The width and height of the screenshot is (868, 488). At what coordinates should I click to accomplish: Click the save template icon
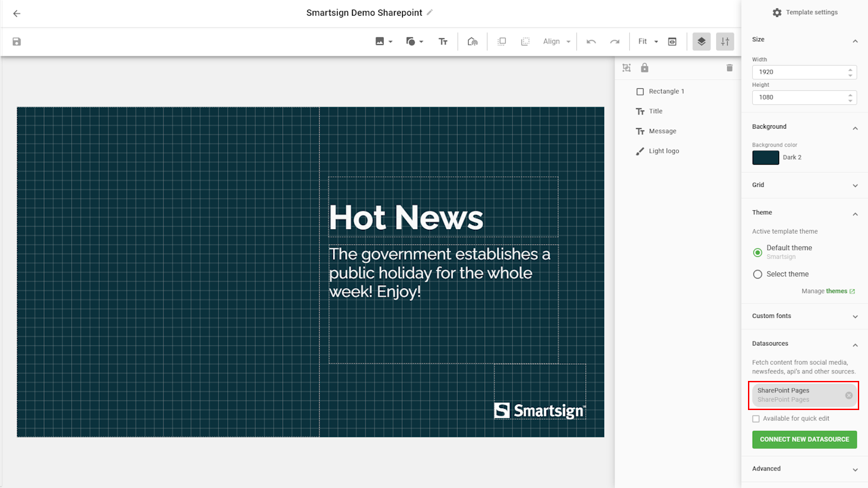17,41
